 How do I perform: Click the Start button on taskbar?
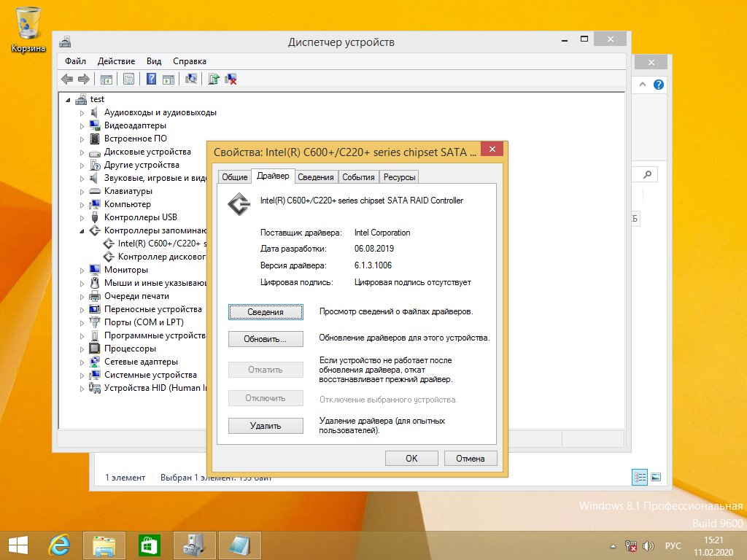18,545
